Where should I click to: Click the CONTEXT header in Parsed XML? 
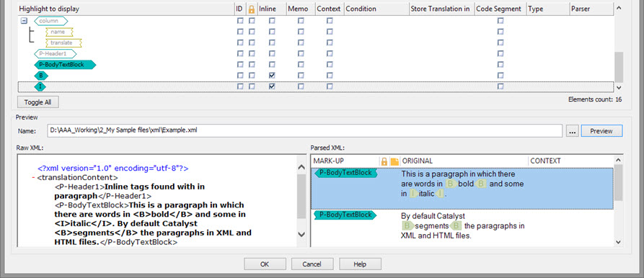[571, 161]
